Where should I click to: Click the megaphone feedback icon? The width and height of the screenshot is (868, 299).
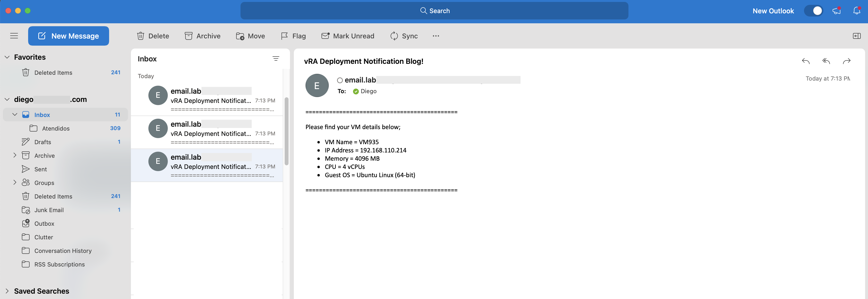click(x=836, y=11)
